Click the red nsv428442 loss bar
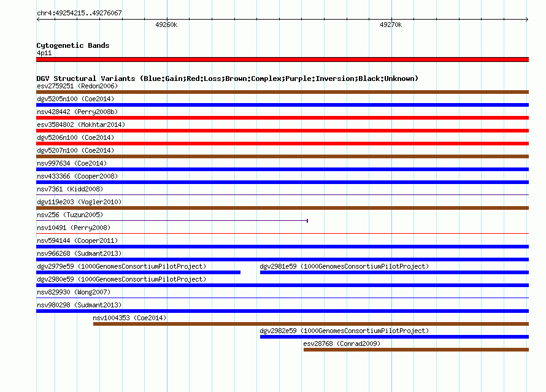 tap(282, 118)
